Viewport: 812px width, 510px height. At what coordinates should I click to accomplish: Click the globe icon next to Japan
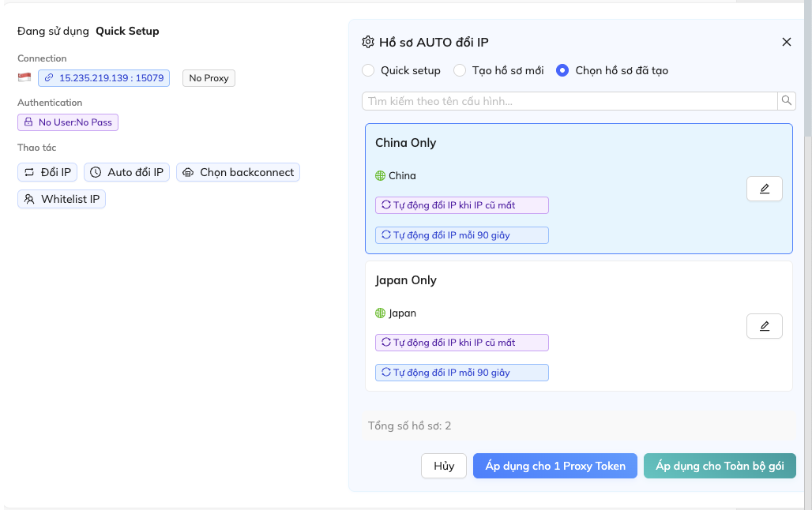tap(381, 313)
